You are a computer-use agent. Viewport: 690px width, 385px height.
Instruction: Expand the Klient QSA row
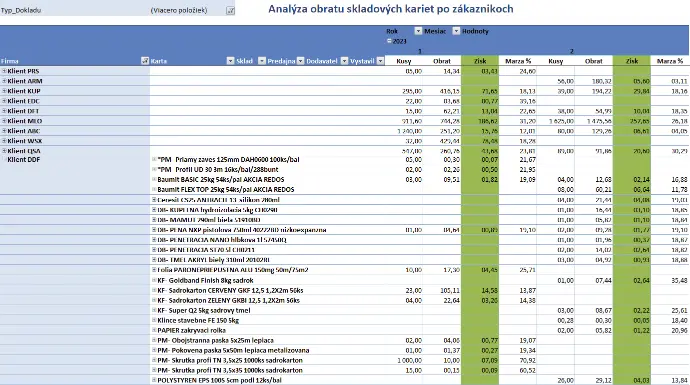pyautogui.click(x=4, y=151)
